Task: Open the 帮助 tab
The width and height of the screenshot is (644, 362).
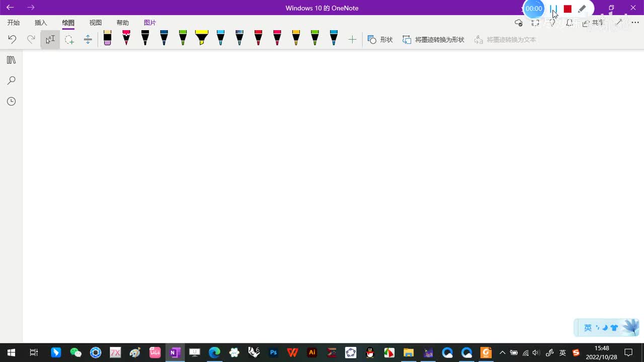Action: coord(123,23)
